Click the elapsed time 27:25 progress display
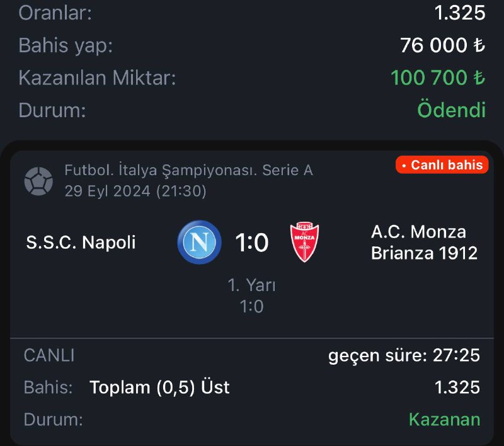This screenshot has width=504, height=446. tap(406, 355)
